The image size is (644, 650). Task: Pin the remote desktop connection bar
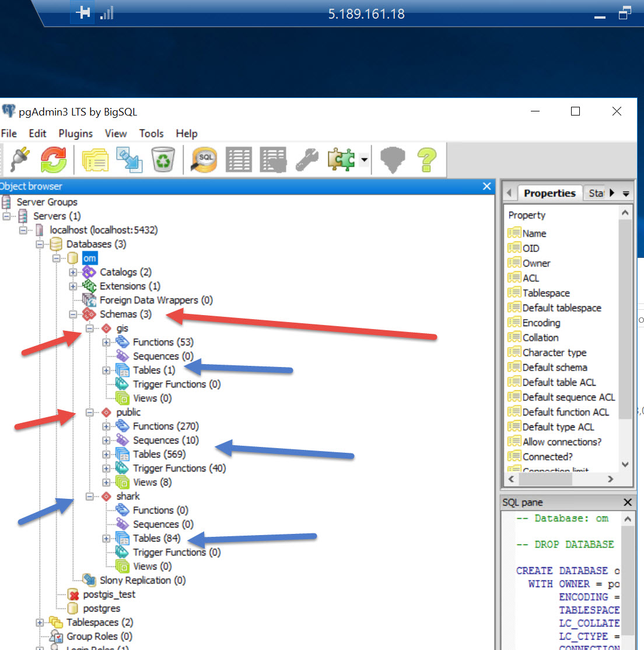[x=83, y=13]
